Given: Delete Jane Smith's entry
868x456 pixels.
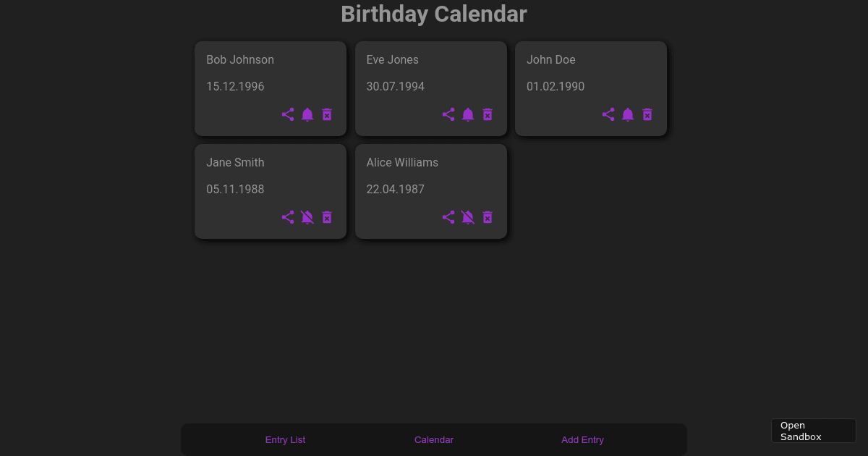Looking at the screenshot, I should [x=327, y=217].
